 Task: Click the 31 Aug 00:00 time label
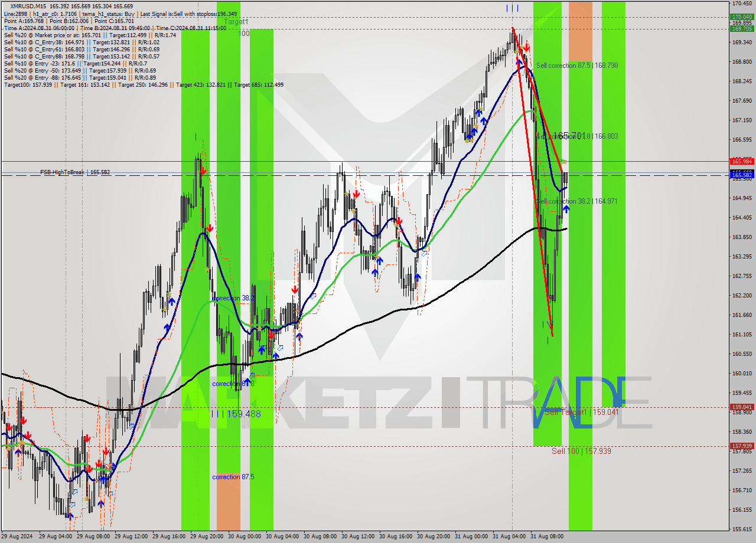(x=472, y=537)
